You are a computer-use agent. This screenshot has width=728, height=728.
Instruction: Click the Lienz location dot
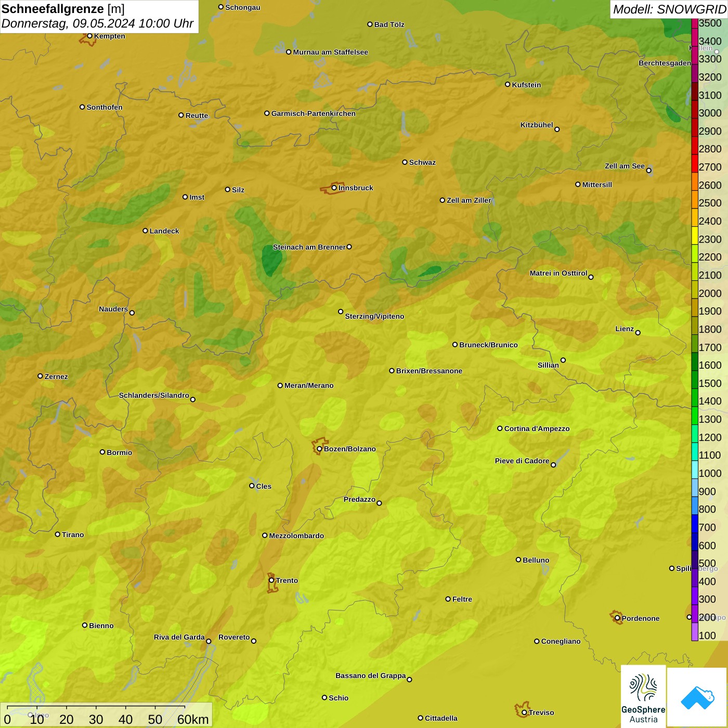click(x=638, y=333)
